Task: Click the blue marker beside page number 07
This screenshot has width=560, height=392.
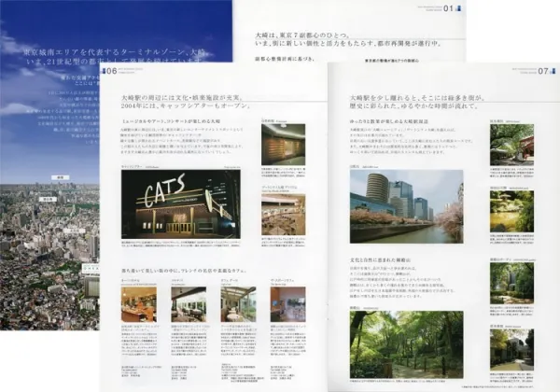Action: pyautogui.click(x=553, y=71)
